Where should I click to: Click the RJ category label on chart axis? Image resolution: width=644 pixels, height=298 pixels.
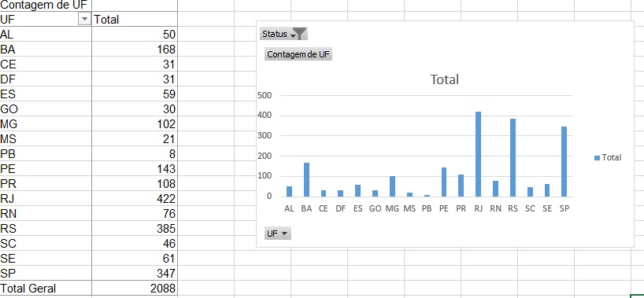[478, 208]
